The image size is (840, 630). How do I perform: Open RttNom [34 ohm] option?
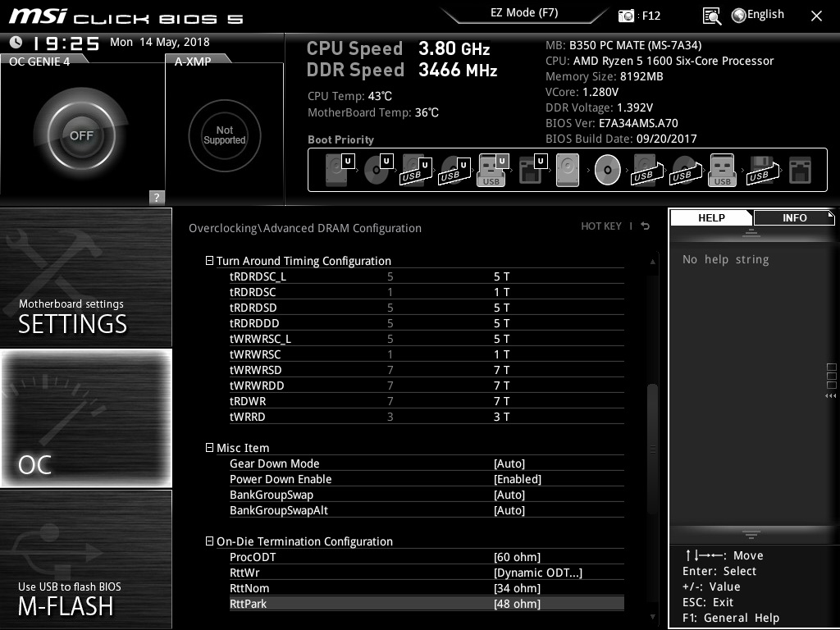coord(517,588)
